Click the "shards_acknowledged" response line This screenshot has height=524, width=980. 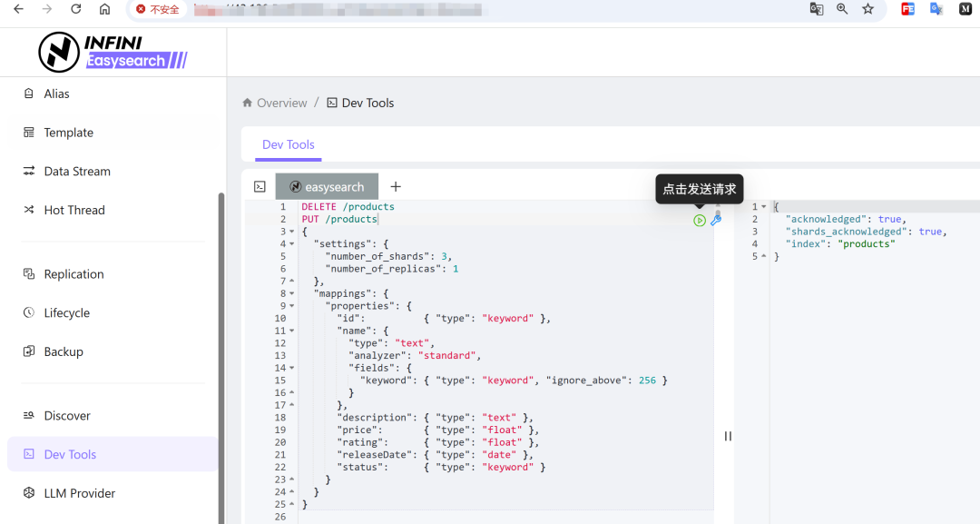(867, 232)
